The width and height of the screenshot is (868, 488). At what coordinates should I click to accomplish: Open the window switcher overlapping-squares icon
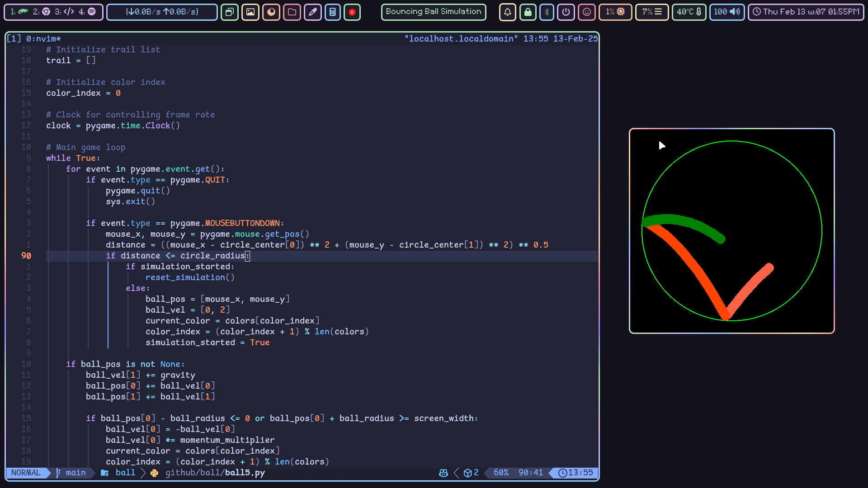tap(230, 12)
